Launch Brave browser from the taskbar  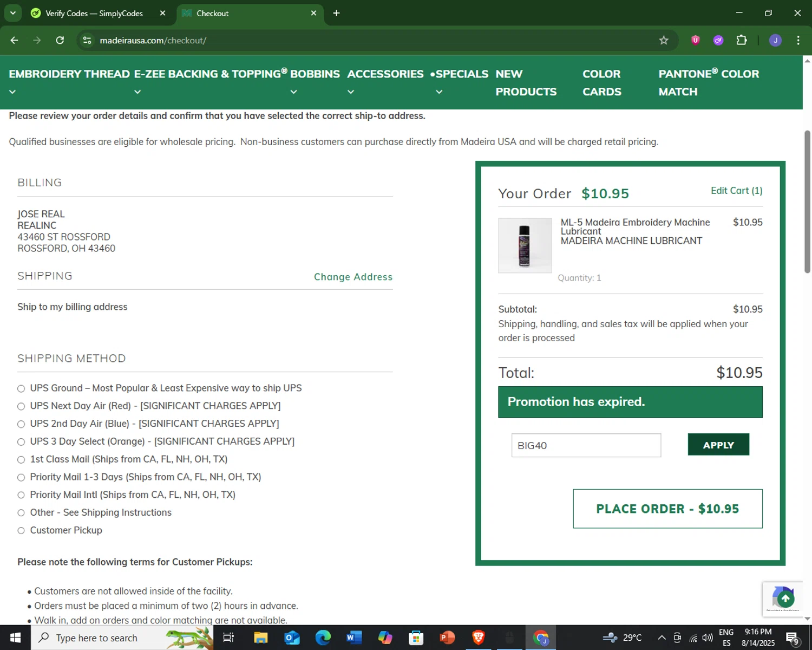tap(478, 638)
